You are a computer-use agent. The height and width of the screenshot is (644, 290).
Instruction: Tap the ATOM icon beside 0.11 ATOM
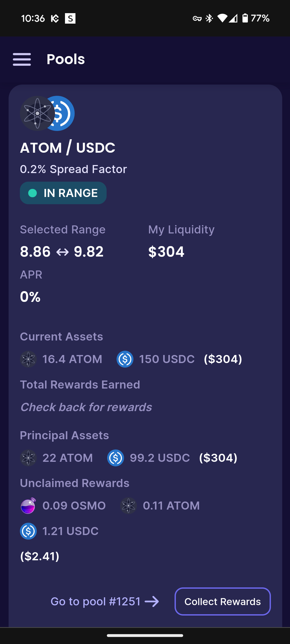(129, 506)
